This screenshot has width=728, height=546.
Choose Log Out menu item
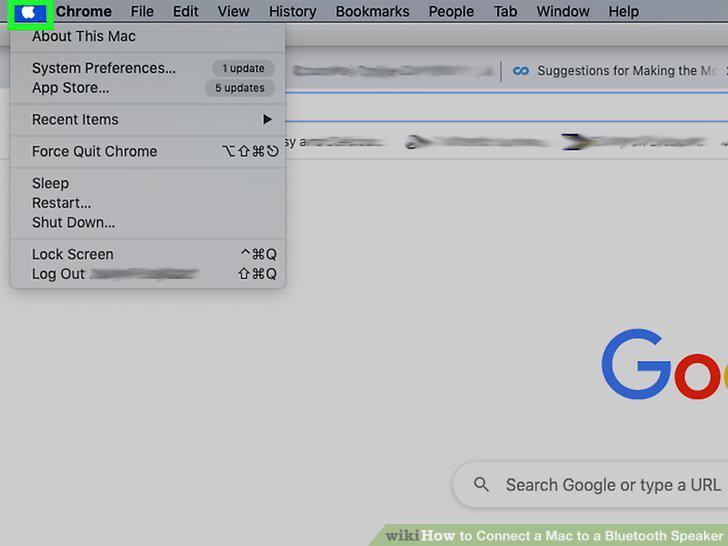coord(148,274)
